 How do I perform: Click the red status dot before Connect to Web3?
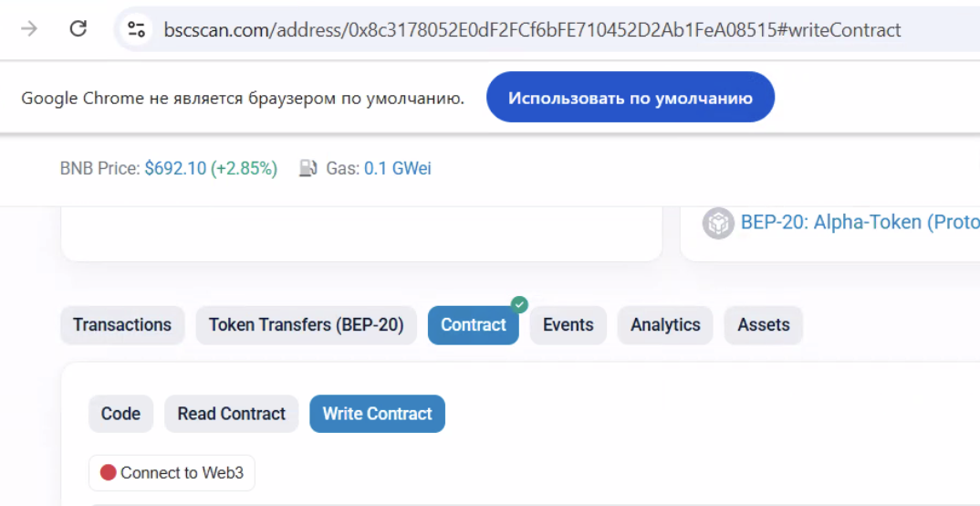[x=108, y=473]
